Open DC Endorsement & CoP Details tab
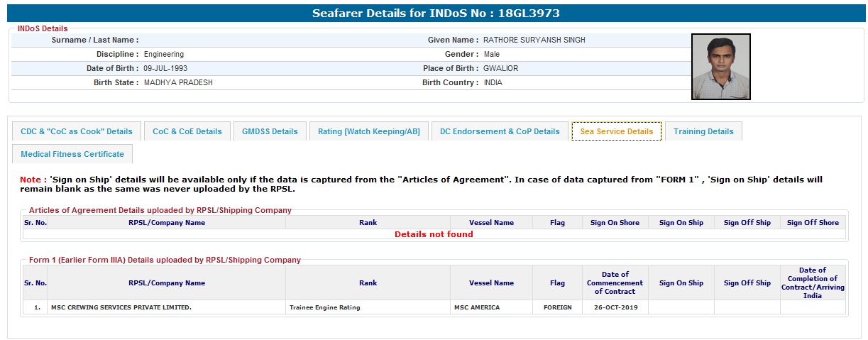868x340 pixels. pos(500,131)
